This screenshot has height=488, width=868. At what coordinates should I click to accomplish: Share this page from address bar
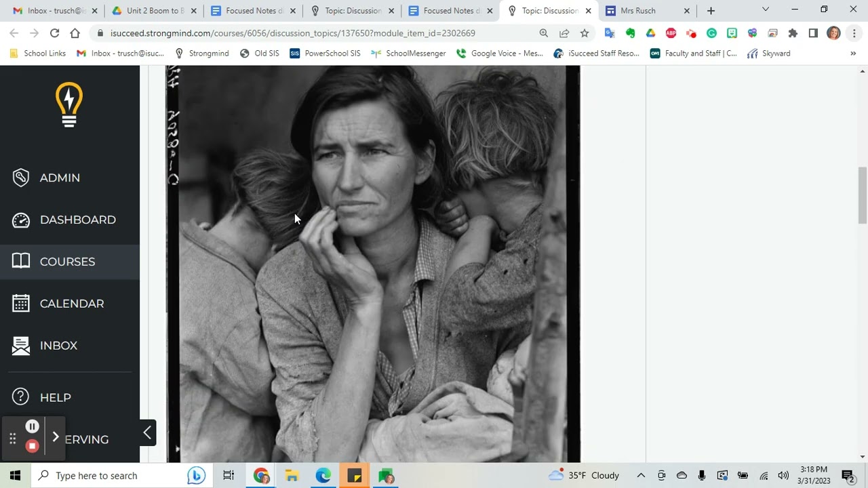point(564,33)
